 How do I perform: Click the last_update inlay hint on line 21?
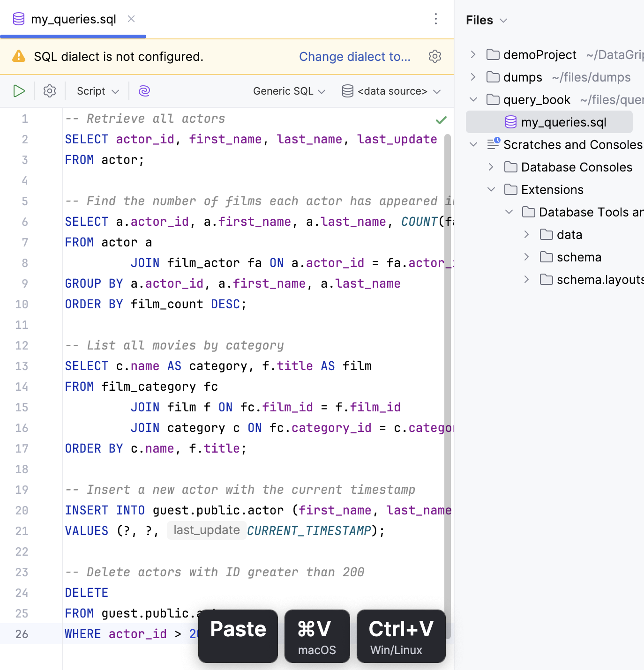tap(207, 530)
